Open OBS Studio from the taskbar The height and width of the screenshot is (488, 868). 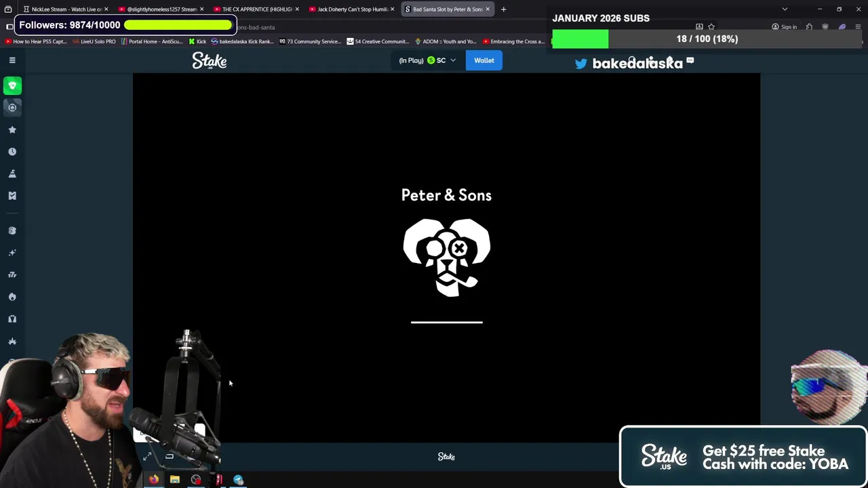(196, 480)
